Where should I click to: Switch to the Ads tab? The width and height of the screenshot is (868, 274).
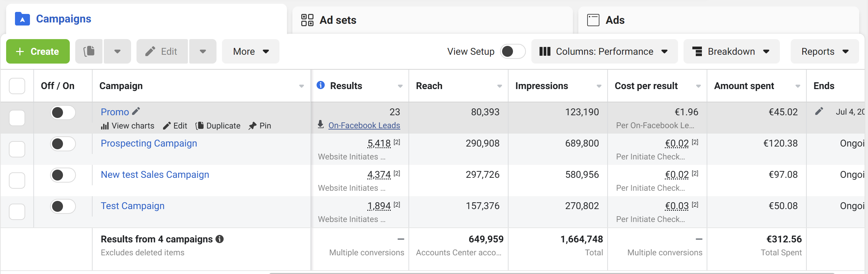pos(718,20)
